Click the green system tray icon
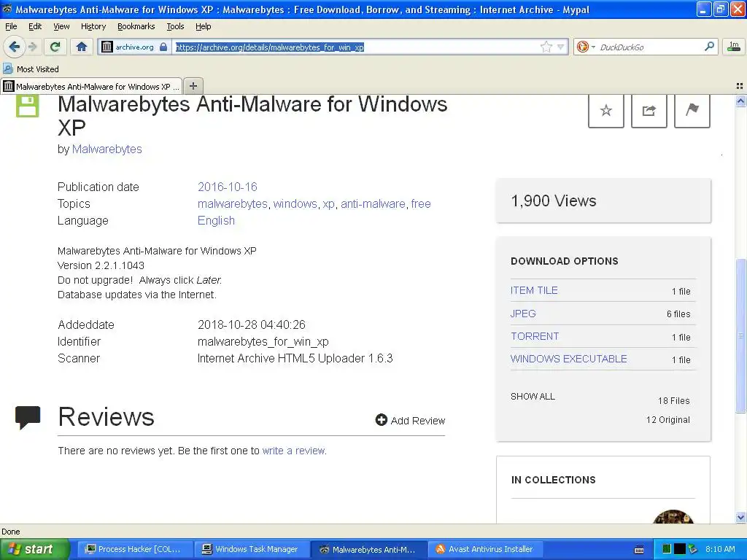The height and width of the screenshot is (560, 747). (667, 549)
